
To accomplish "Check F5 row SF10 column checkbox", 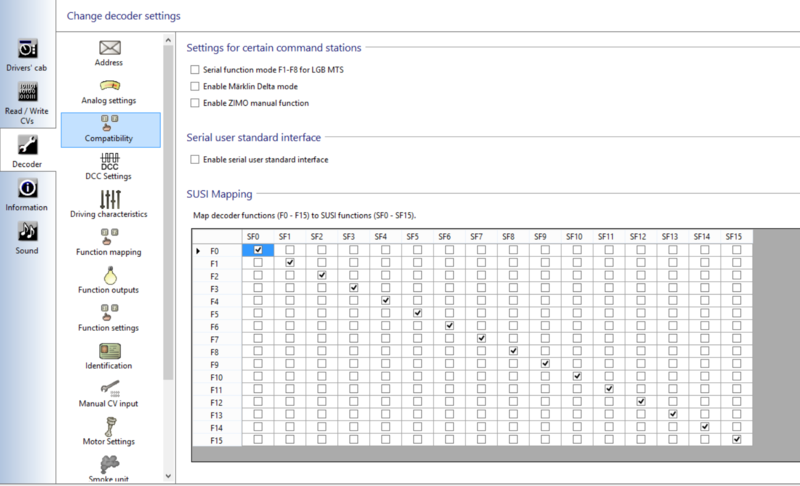I will pos(577,313).
